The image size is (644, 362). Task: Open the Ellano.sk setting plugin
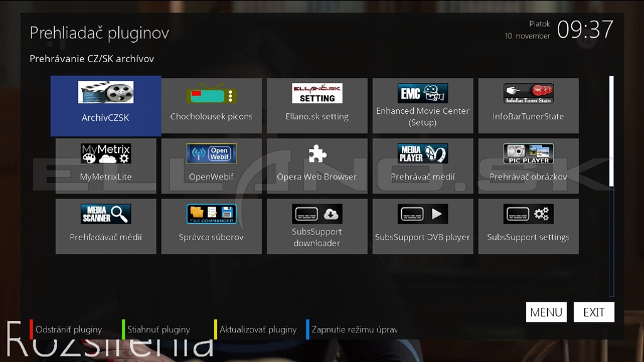point(317,106)
